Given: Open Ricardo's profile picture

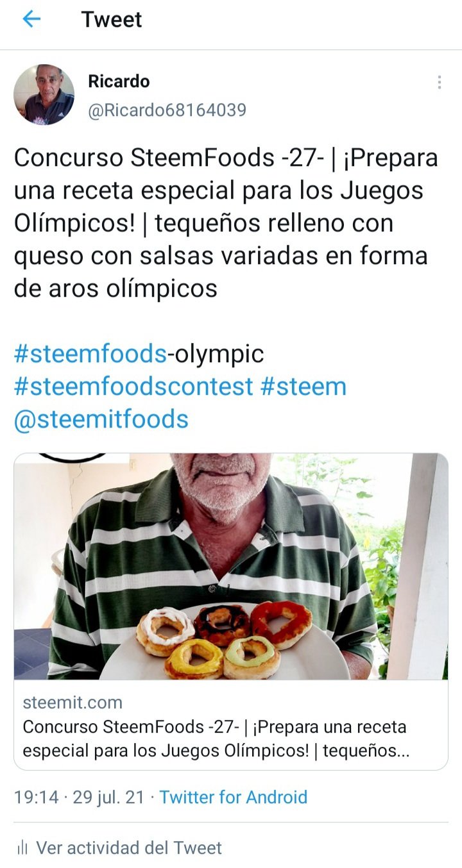Looking at the screenshot, I should point(44,95).
